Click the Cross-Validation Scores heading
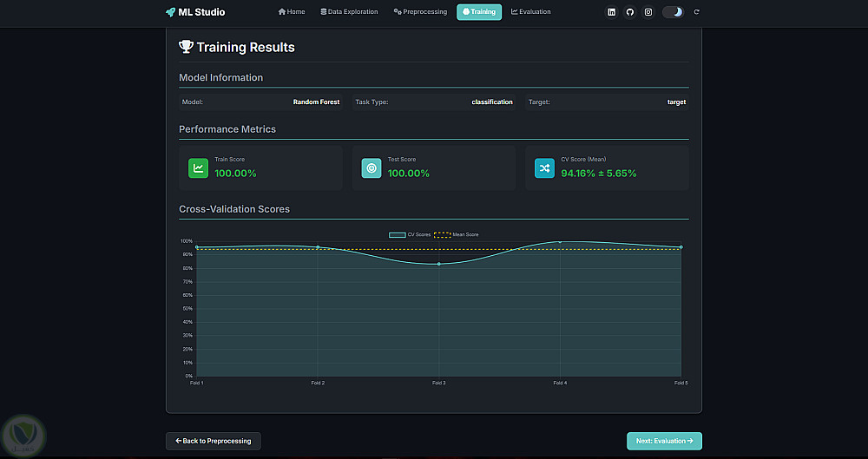This screenshot has width=868, height=459. pos(234,209)
